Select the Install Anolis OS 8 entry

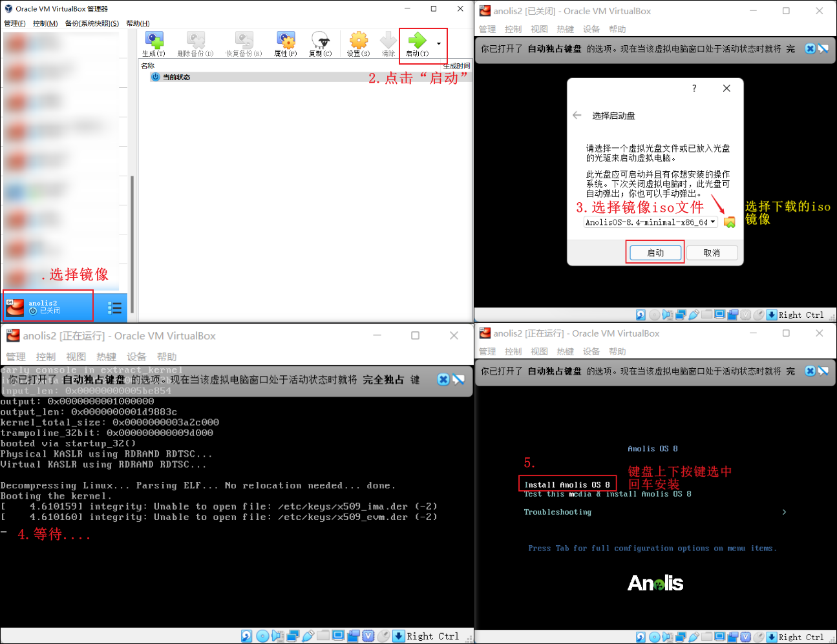click(567, 483)
